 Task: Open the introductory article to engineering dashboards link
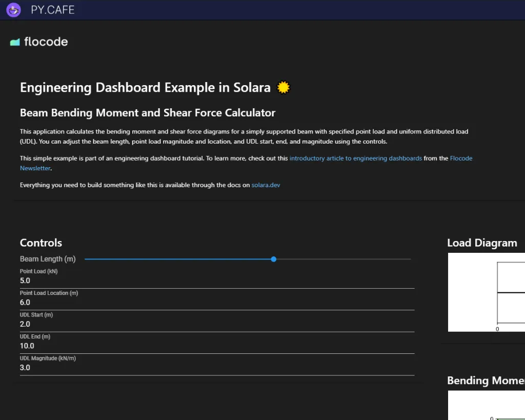tap(355, 158)
